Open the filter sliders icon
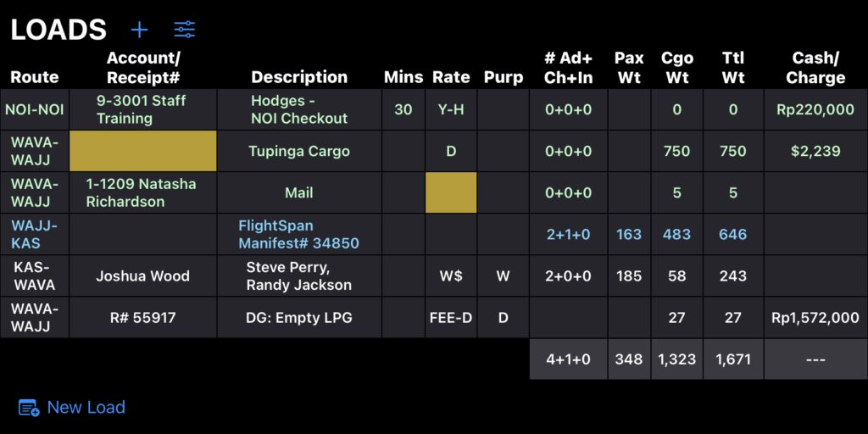This screenshot has height=434, width=868. pyautogui.click(x=184, y=30)
